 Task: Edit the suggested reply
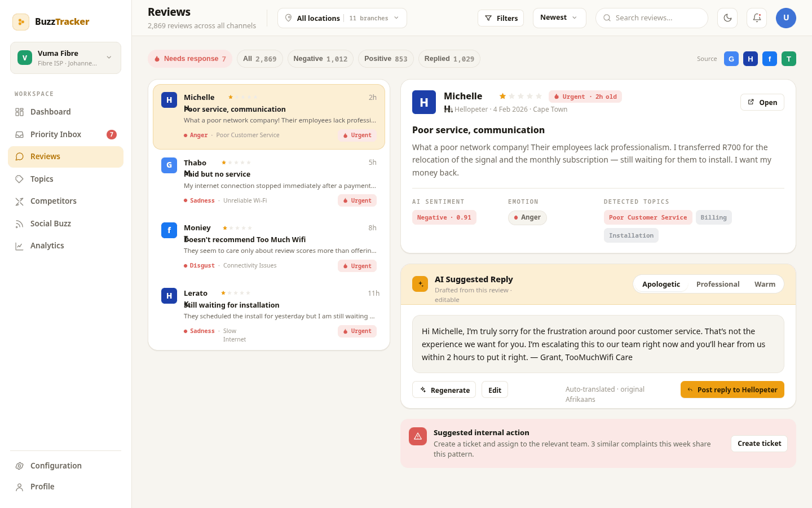click(x=495, y=390)
